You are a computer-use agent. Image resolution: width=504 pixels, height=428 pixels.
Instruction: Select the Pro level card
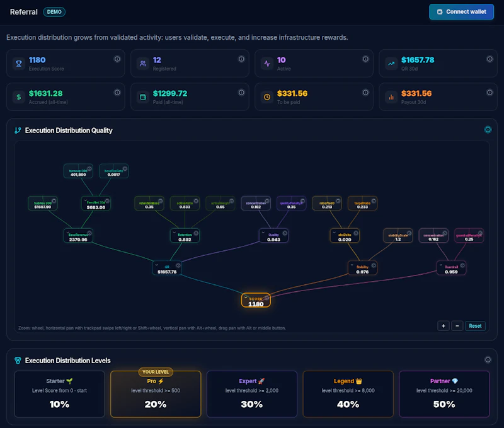click(156, 394)
